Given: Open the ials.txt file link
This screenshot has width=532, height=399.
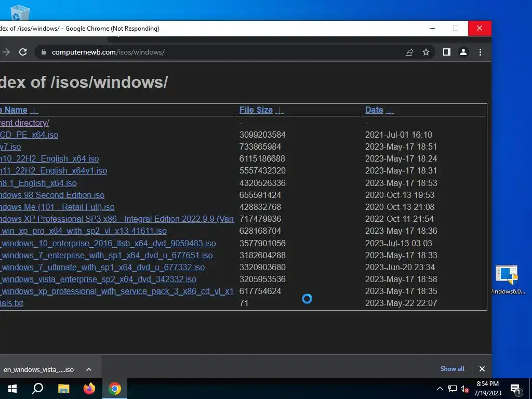Looking at the screenshot, I should [x=11, y=303].
